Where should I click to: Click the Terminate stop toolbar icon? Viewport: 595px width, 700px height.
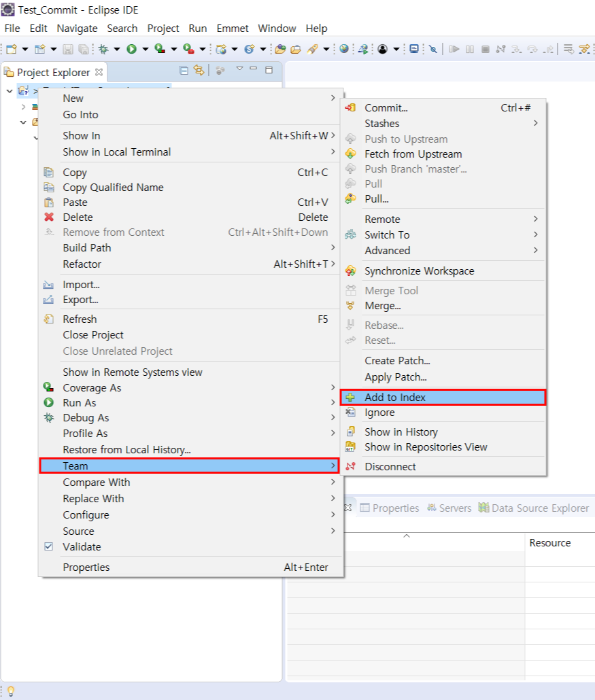[486, 49]
